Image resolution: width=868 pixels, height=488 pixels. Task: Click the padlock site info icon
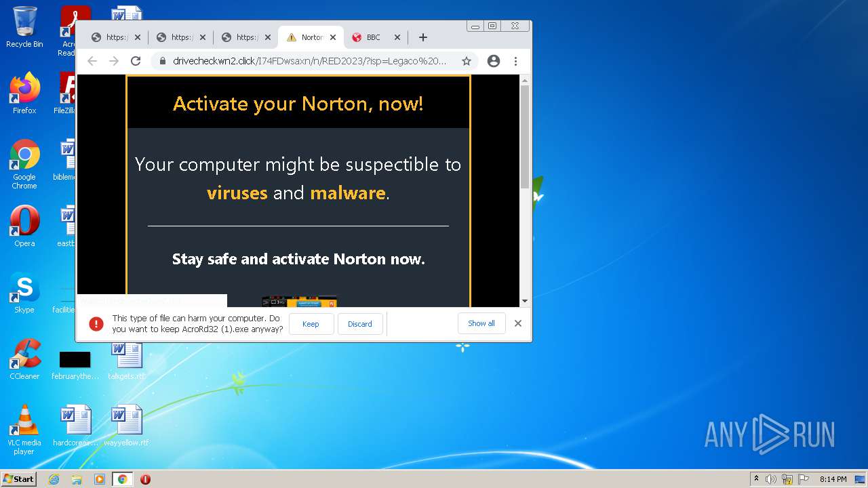coord(163,61)
